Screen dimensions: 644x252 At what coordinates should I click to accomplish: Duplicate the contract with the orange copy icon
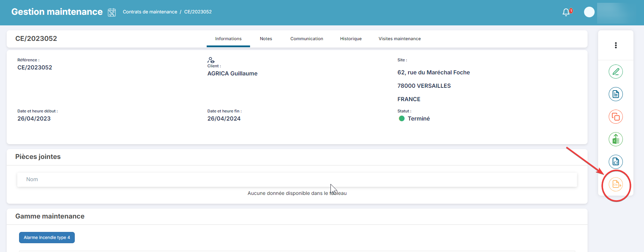(x=615, y=117)
